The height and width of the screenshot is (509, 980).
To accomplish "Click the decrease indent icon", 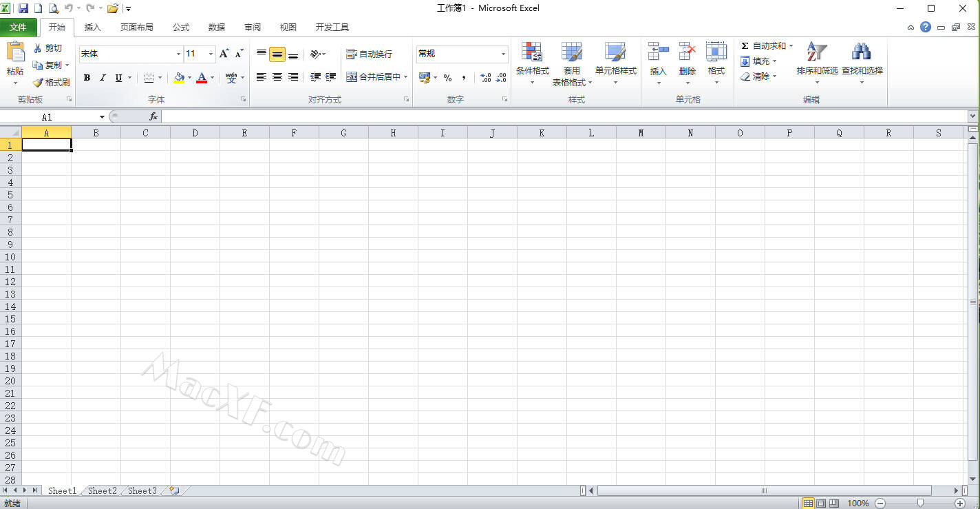I will point(315,77).
